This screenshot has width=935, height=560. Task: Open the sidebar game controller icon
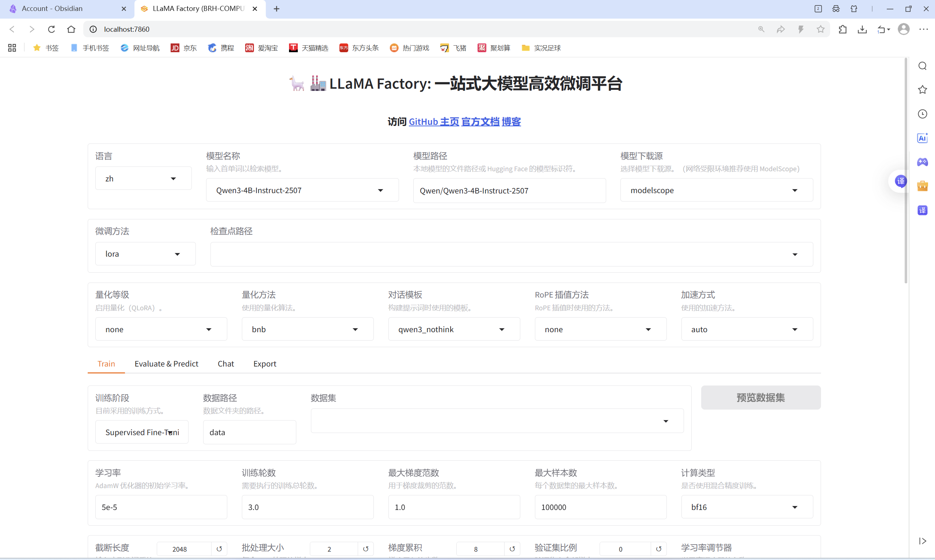(x=923, y=162)
